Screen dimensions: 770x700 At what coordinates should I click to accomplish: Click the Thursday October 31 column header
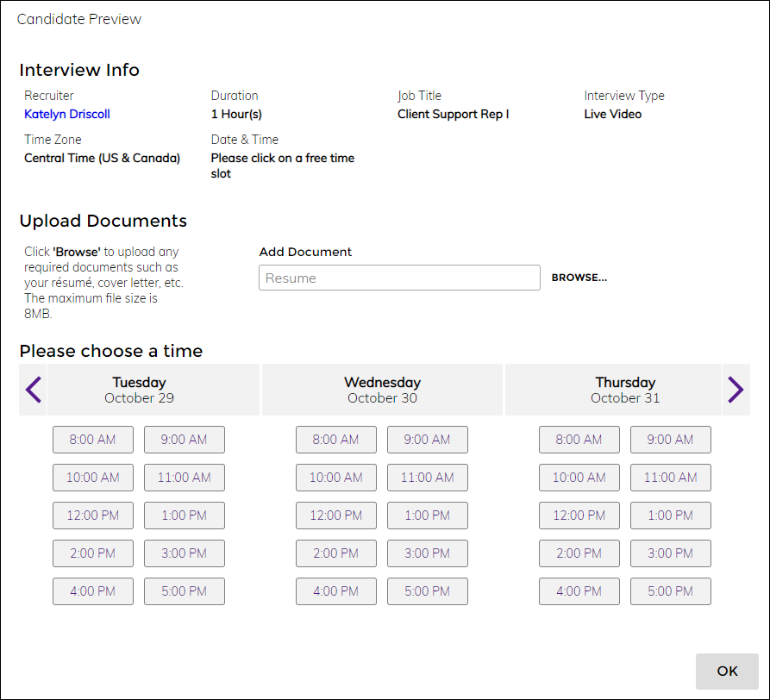tap(625, 390)
